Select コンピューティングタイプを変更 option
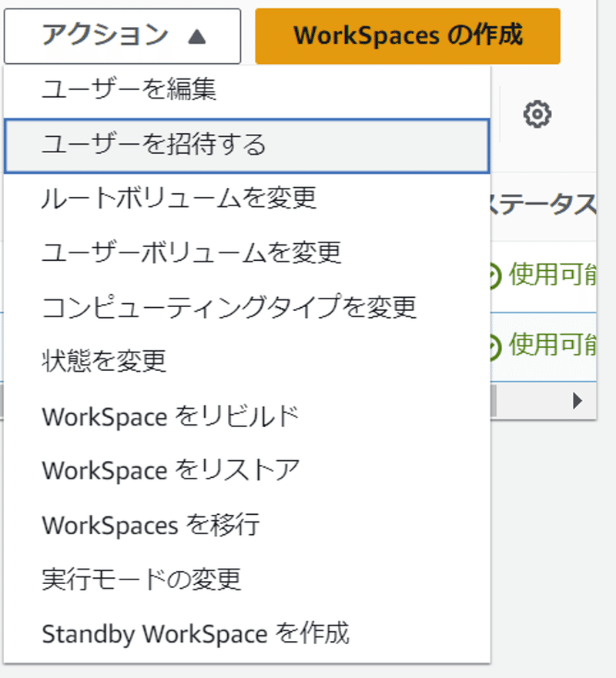Screen dimensions: 616x678 [x=246, y=307]
